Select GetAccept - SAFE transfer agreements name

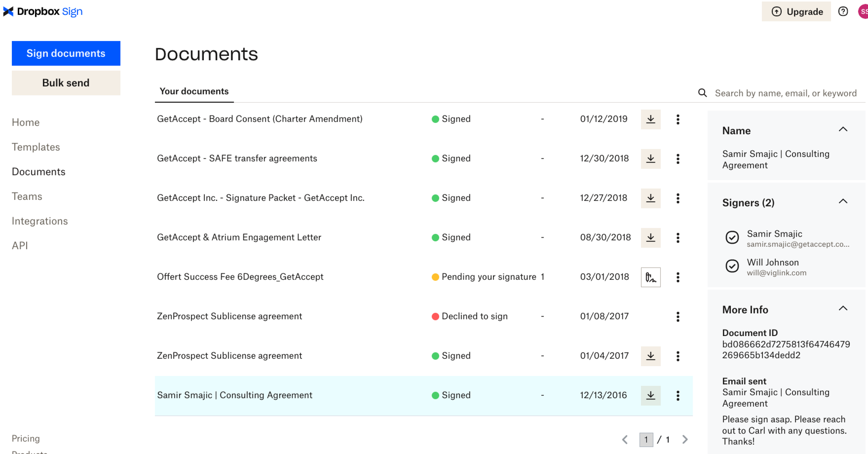[x=237, y=158]
